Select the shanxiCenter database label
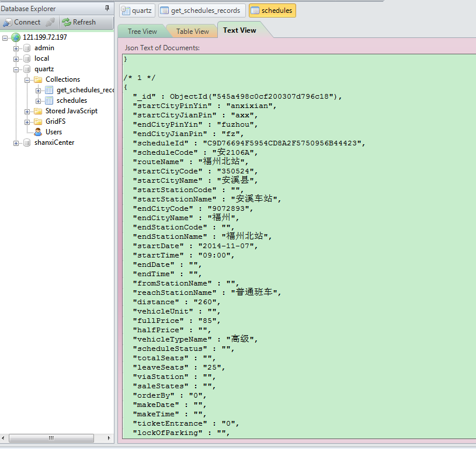The height and width of the screenshot is (449, 476). tap(54, 142)
